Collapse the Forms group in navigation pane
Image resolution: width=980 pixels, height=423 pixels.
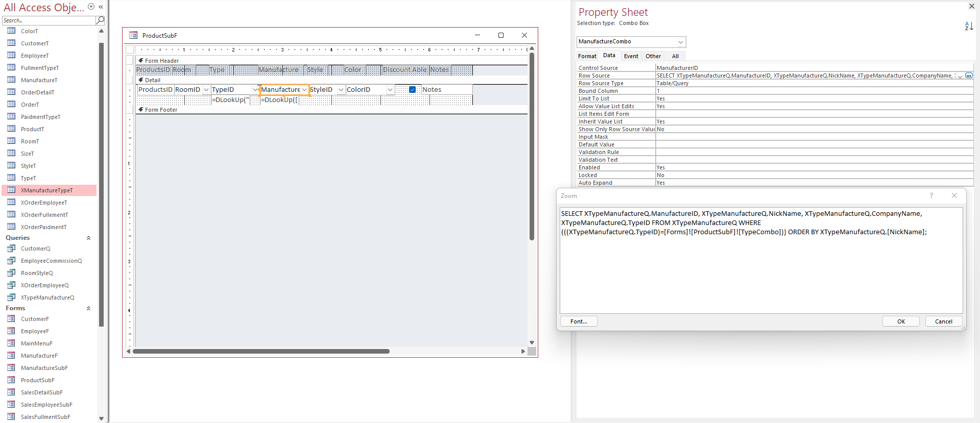tap(88, 308)
